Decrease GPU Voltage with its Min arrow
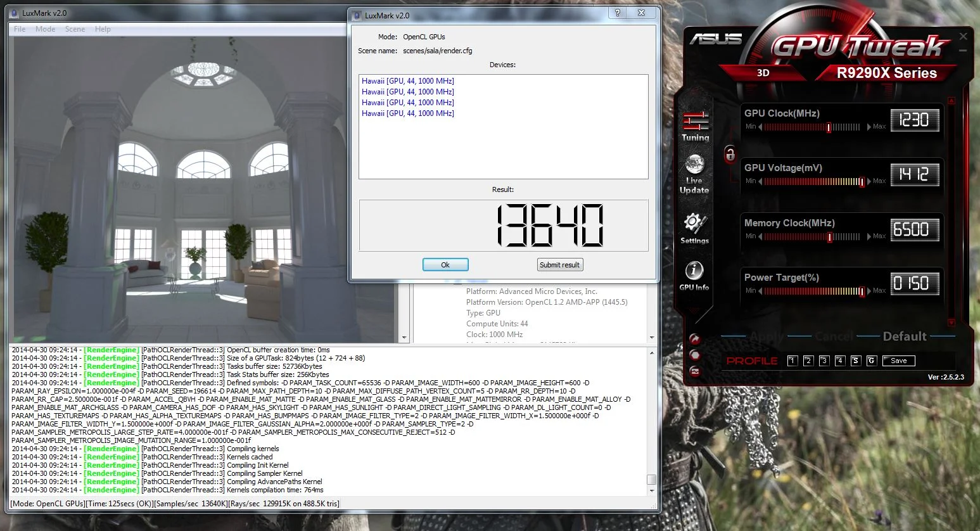The width and height of the screenshot is (980, 531). (x=761, y=181)
